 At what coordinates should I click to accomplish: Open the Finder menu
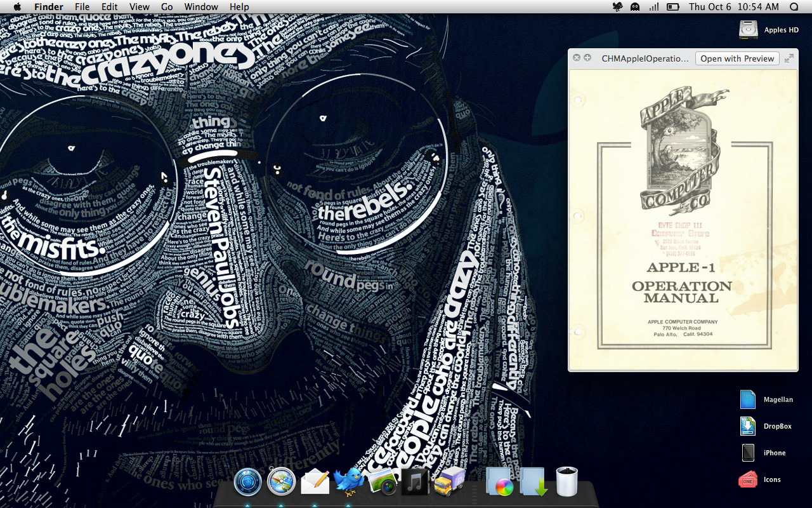48,7
